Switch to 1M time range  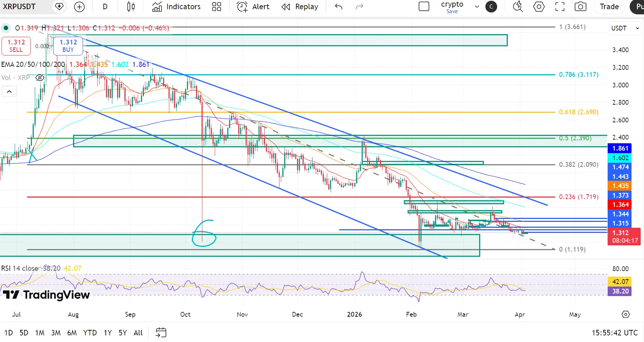click(x=40, y=333)
